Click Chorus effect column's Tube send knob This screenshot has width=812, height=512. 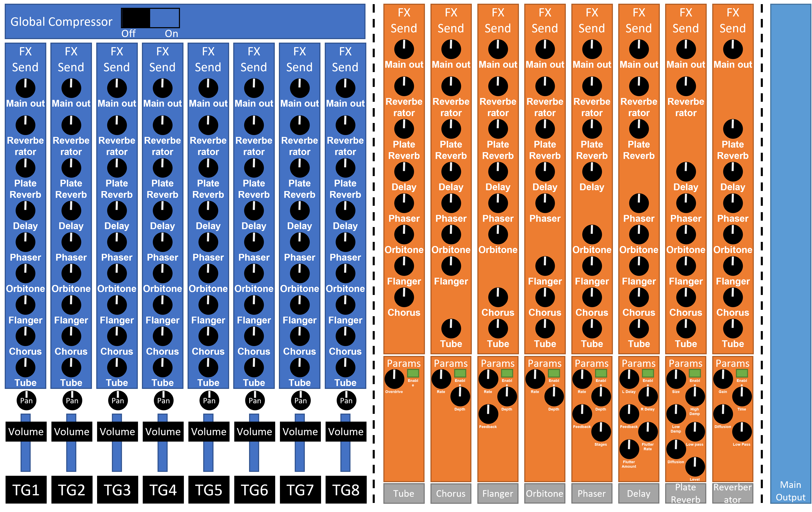tap(451, 328)
